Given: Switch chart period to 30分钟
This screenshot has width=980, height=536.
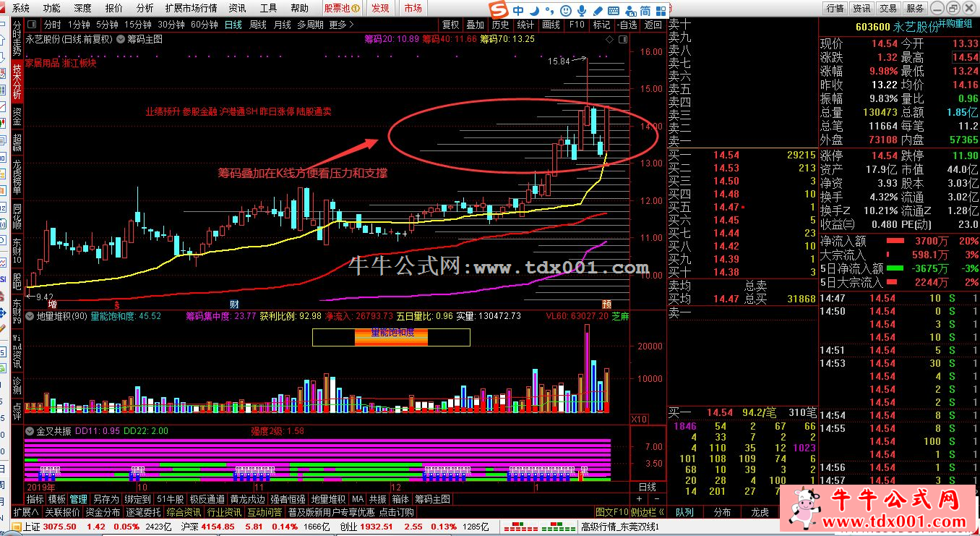Looking at the screenshot, I should coord(171,24).
